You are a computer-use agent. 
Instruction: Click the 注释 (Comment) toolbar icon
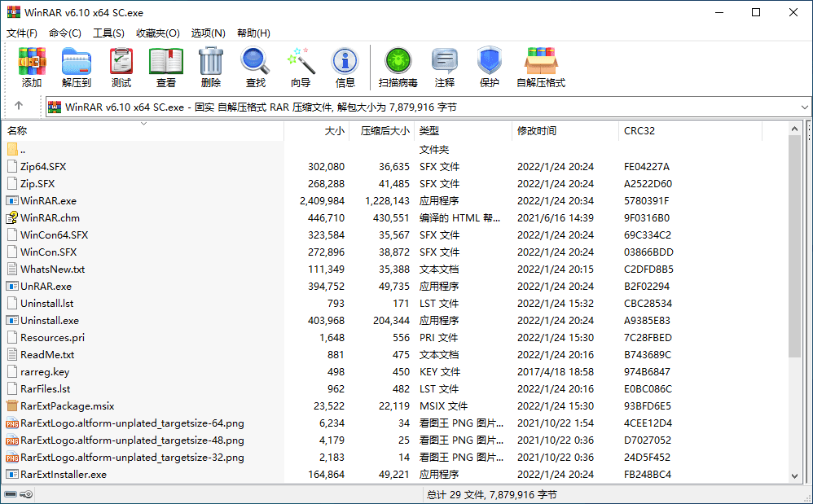click(x=444, y=61)
